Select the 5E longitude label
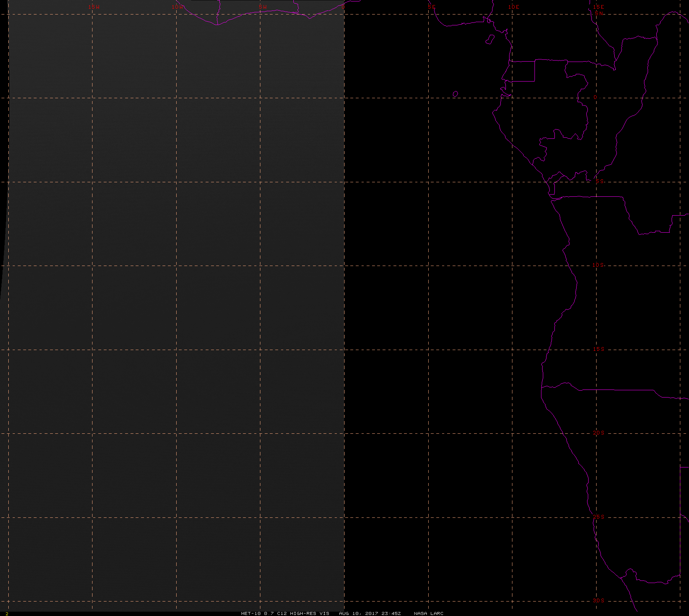 pos(432,7)
